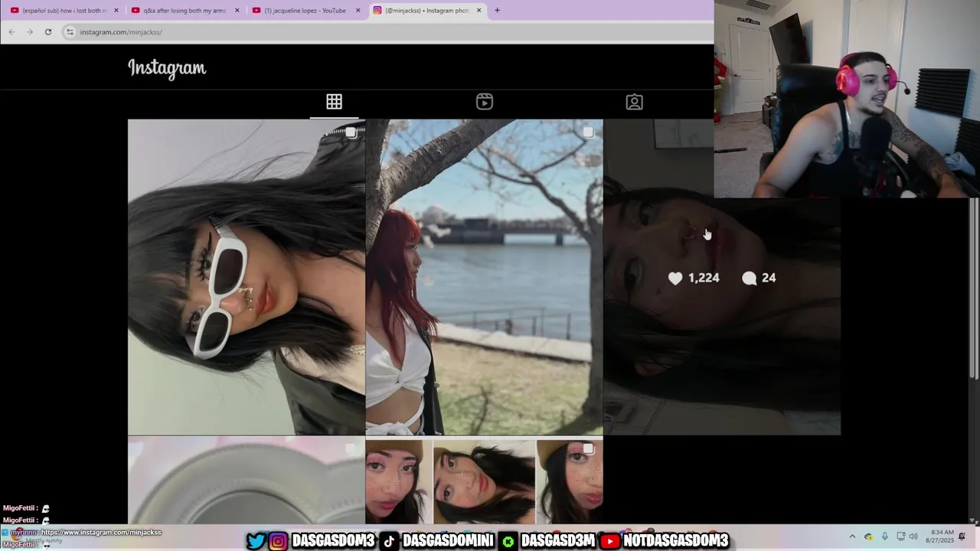Click the display network tray icon
980x551 pixels.
click(x=900, y=536)
